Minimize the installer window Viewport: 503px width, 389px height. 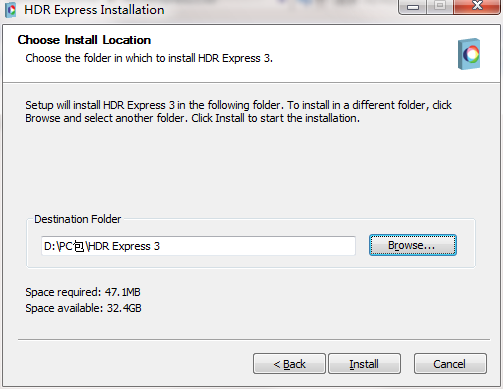click(413, 6)
